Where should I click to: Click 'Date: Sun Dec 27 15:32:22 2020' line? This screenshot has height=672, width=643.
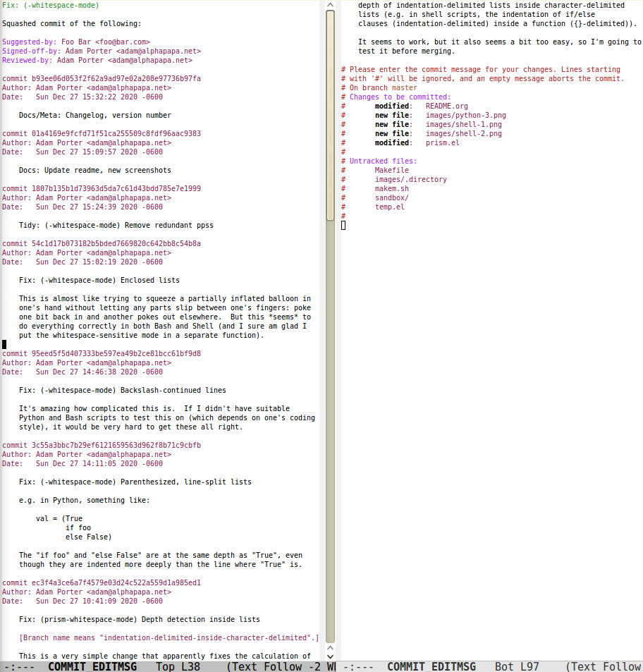pyautogui.click(x=82, y=97)
